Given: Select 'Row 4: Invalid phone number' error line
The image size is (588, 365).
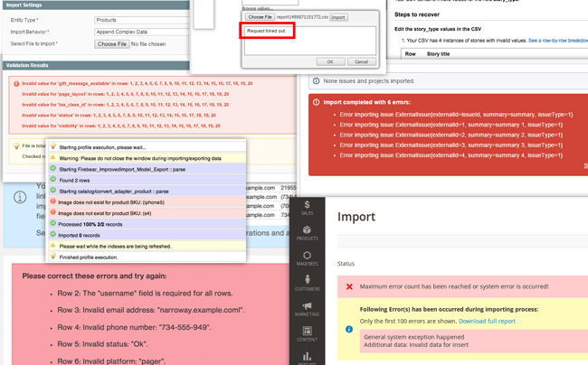Looking at the screenshot, I should point(134,327).
